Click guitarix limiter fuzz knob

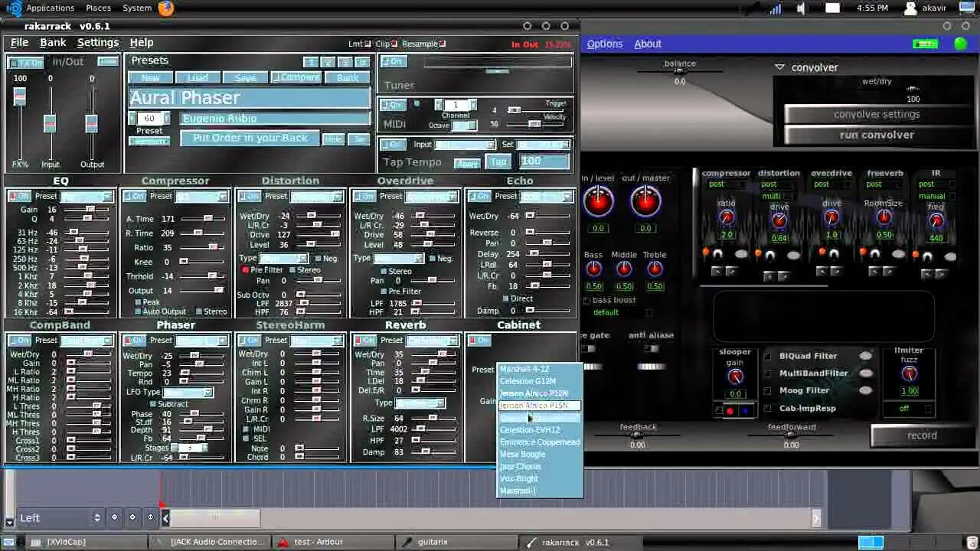[909, 373]
